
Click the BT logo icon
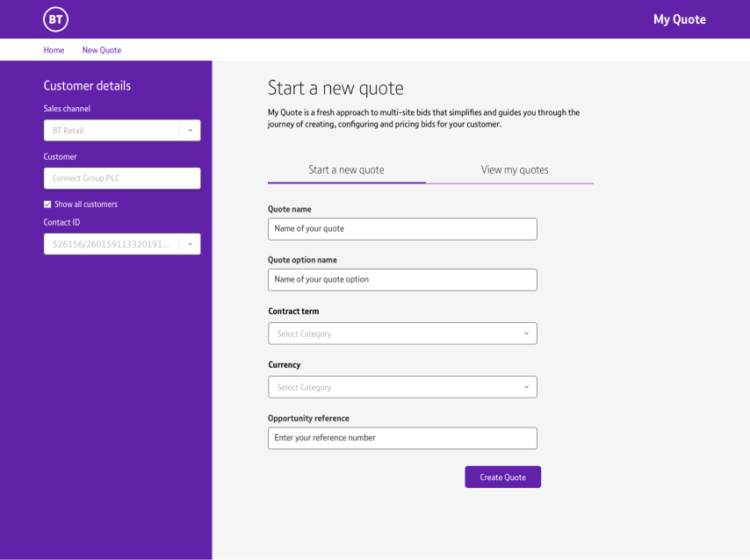tap(55, 19)
